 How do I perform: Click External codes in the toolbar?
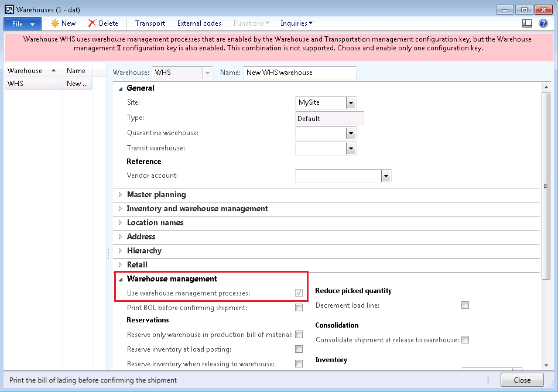click(x=199, y=23)
